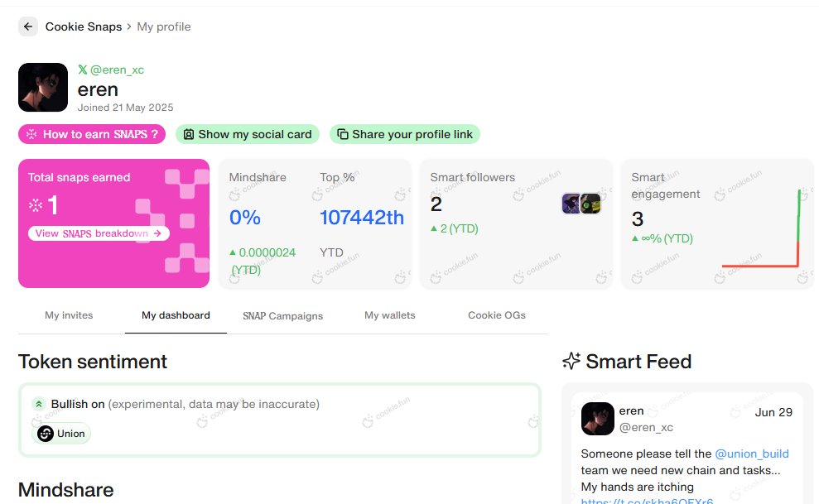The image size is (819, 504).
Task: Click the Jun 29 post date
Action: click(x=773, y=412)
